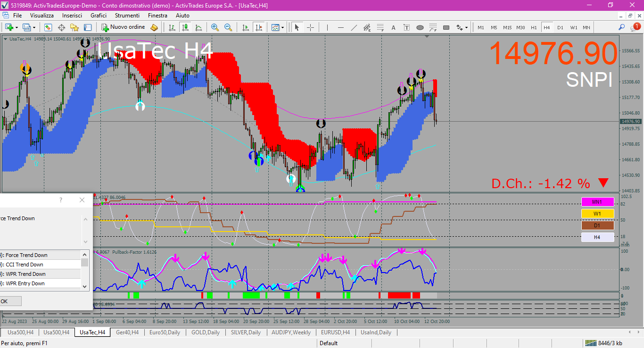Viewport: 644px width, 348px height.
Task: Open the Terminal panel icon
Action: (88, 27)
